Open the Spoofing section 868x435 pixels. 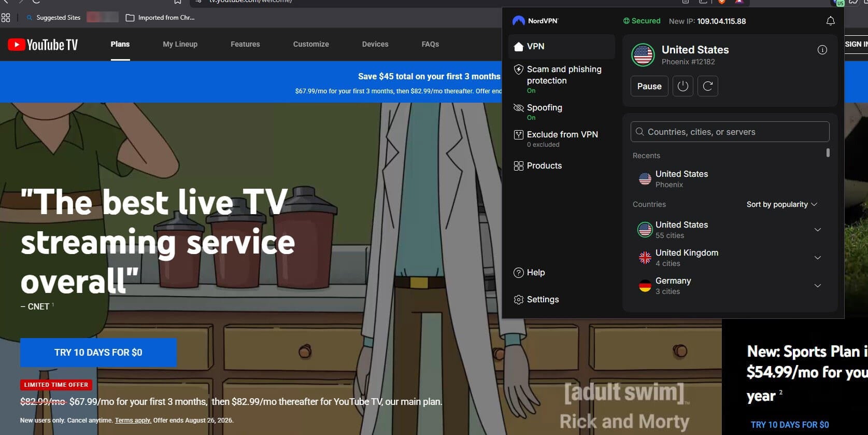[x=561, y=112]
